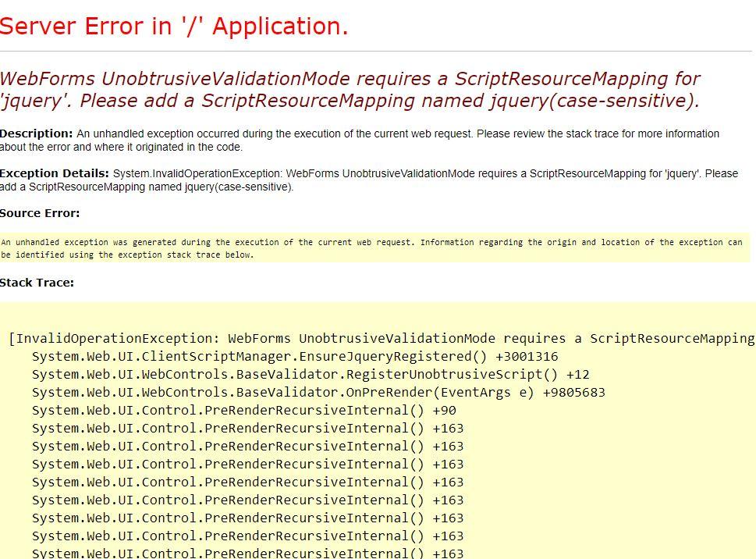756x559 pixels.
Task: Click the Source Error heading
Action: [39, 212]
